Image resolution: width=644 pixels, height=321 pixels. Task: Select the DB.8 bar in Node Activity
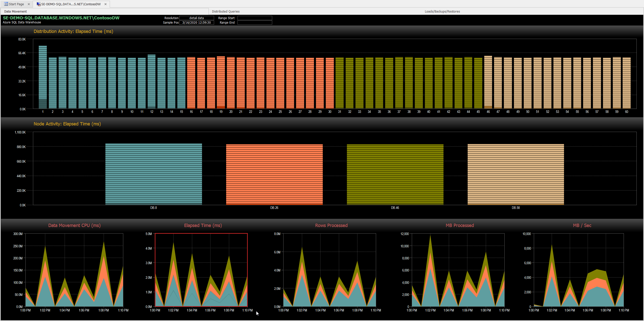point(153,173)
